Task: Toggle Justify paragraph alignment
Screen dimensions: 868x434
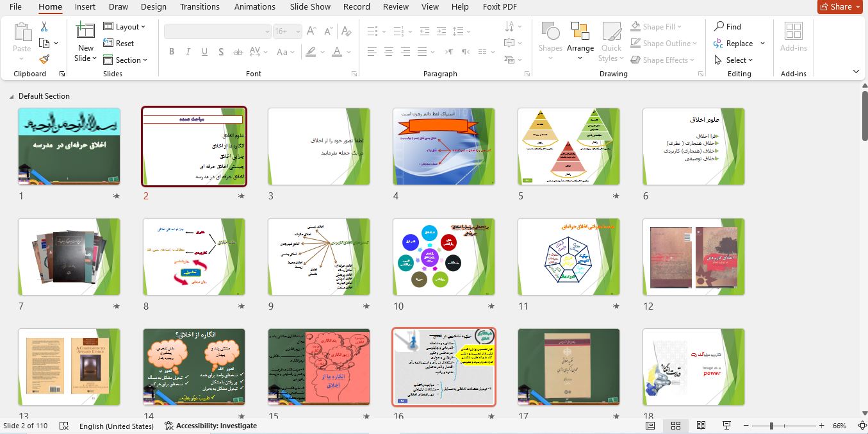Action: tap(423, 52)
